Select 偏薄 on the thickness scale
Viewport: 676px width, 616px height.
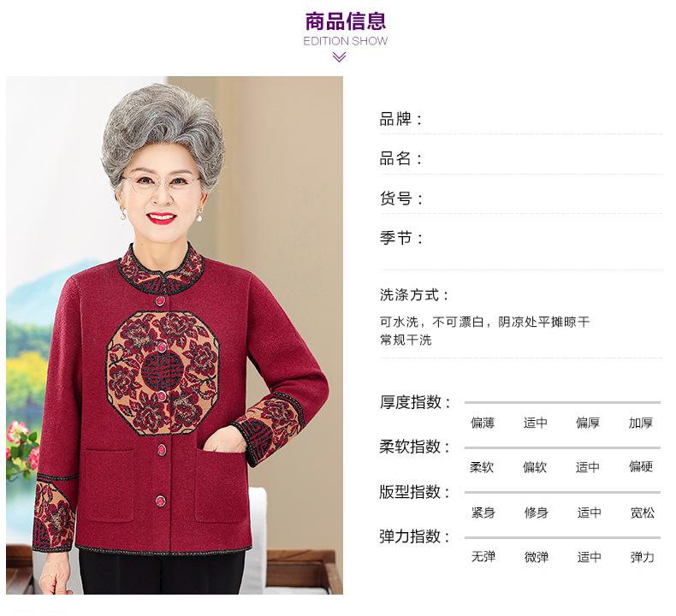click(483, 423)
